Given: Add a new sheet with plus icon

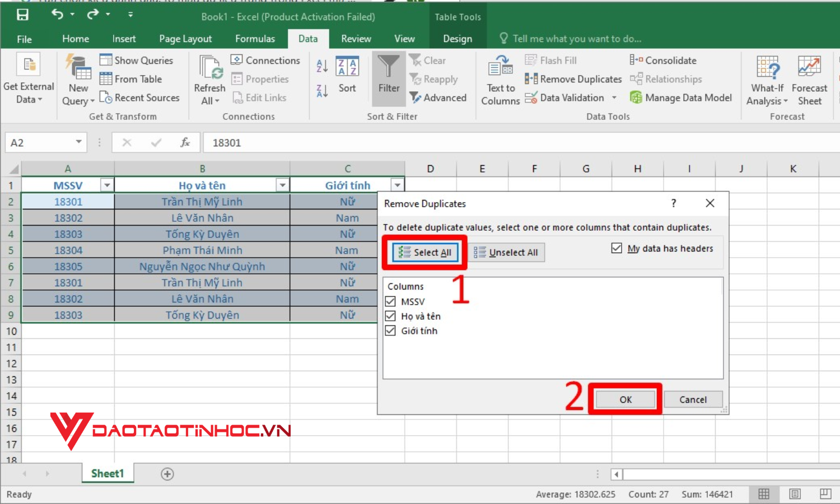Looking at the screenshot, I should (167, 474).
